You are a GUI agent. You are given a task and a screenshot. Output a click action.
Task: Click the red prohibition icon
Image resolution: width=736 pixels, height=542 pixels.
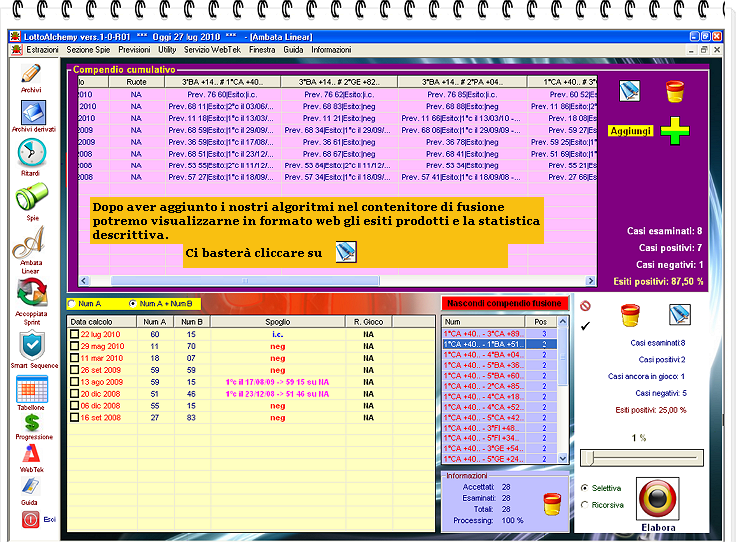(x=585, y=306)
